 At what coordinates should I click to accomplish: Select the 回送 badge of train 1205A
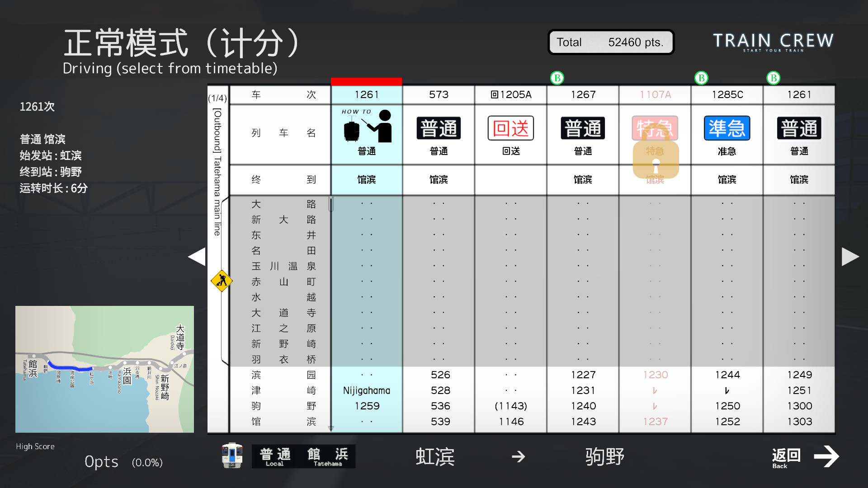[511, 128]
